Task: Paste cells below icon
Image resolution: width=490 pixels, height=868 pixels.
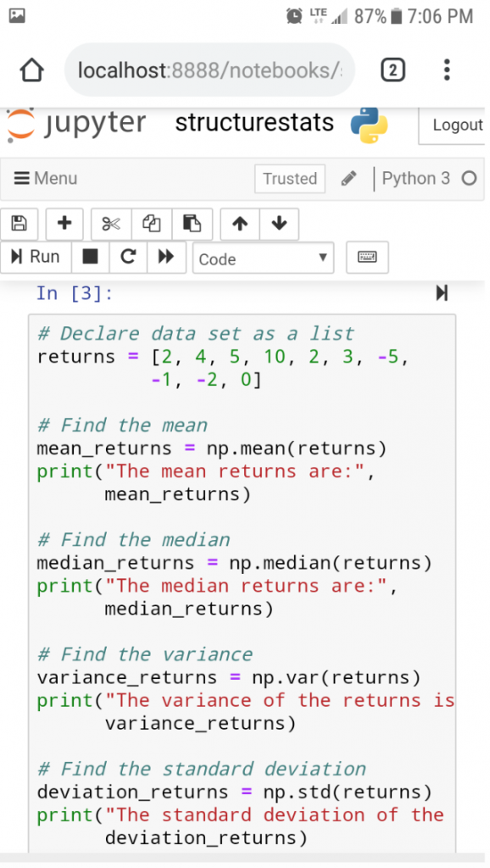Action: [192, 224]
